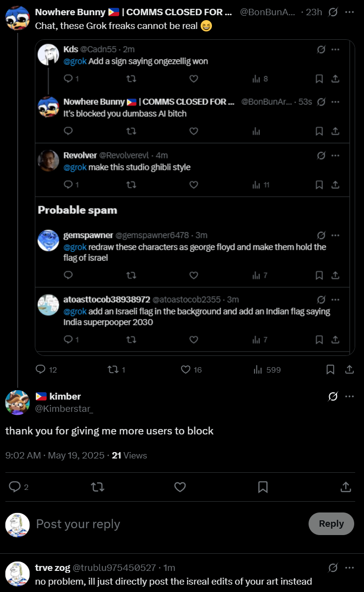Open the trve zog username link

click(52, 567)
